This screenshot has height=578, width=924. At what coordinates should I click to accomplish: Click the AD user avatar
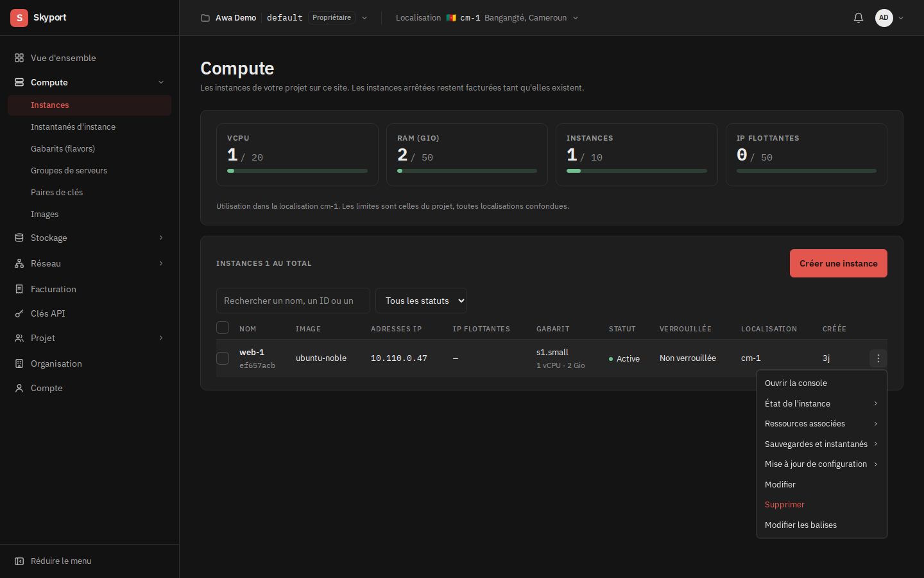tap(884, 18)
